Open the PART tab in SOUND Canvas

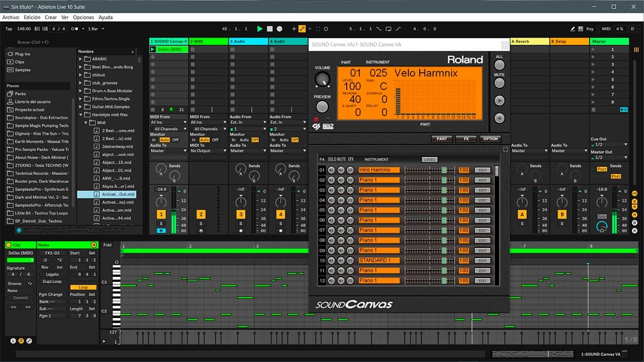click(x=442, y=139)
